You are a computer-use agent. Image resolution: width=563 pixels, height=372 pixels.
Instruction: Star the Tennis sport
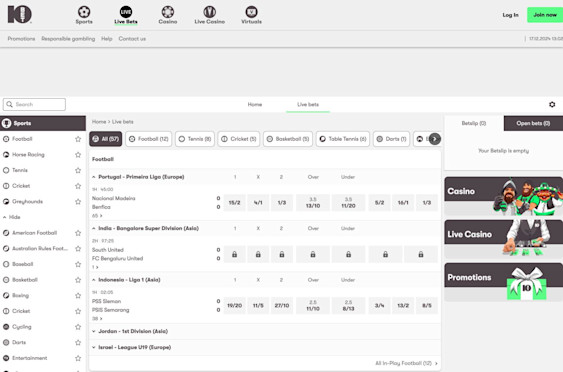(78, 170)
